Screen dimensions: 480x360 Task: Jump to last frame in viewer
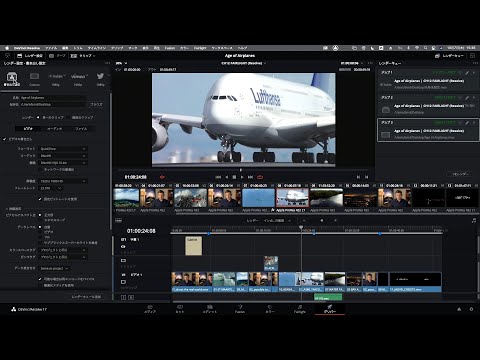pos(250,177)
